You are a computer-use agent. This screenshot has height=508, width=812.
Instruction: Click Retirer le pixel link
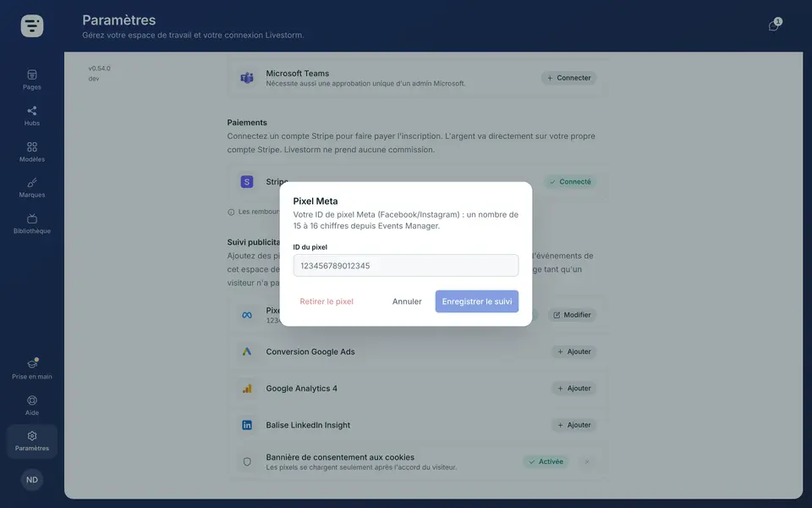click(326, 301)
